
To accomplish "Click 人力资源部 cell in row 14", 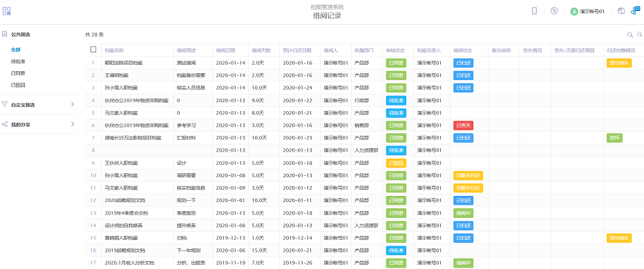I will tap(366, 226).
